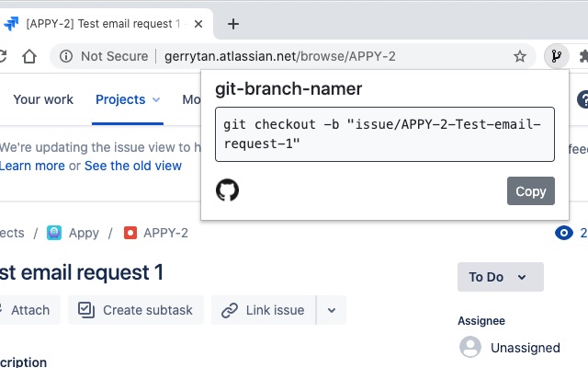
Task: Go to the browser home page
Action: (29, 56)
